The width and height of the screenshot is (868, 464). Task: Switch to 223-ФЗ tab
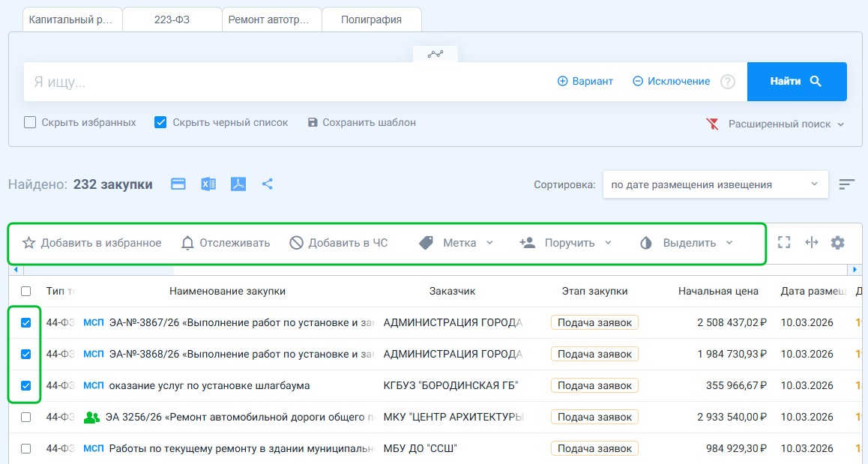tap(172, 19)
